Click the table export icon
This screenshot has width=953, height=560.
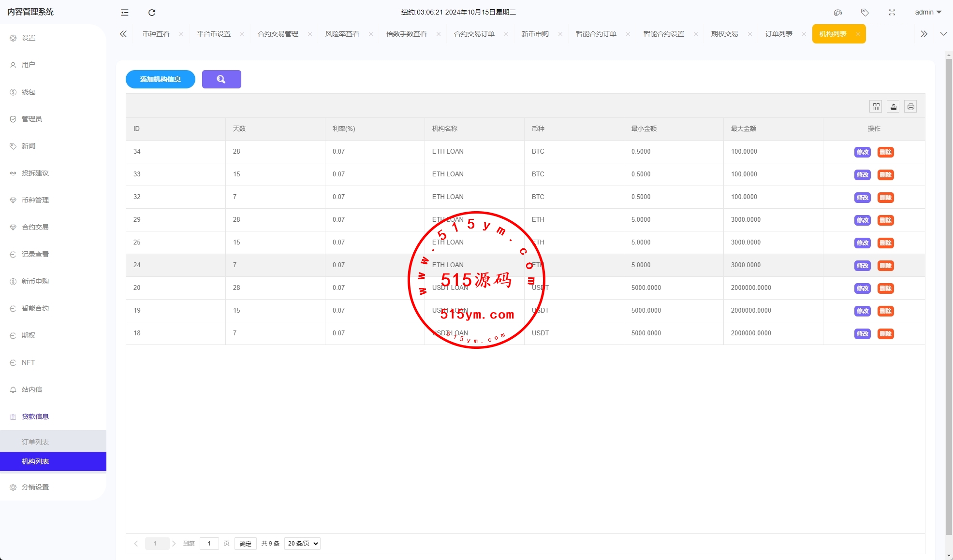[x=894, y=107]
